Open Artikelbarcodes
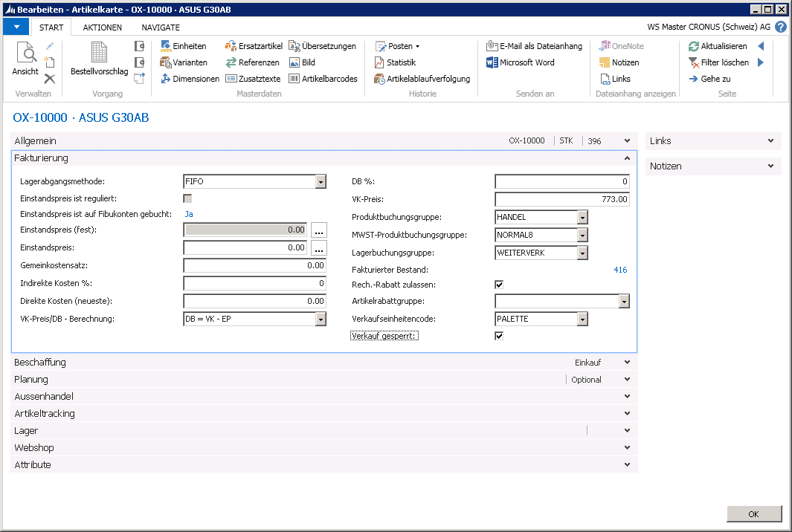Viewport: 792px width, 532px height. 323,79
